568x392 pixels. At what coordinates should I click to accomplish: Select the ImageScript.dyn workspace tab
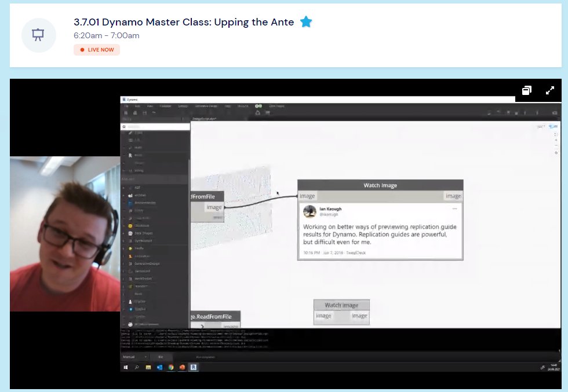pos(205,119)
